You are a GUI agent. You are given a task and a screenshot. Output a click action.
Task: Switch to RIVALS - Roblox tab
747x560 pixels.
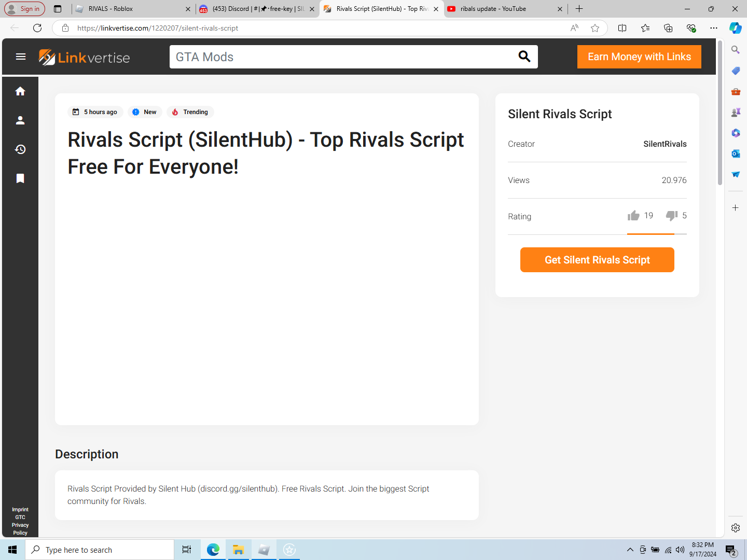pos(133,9)
